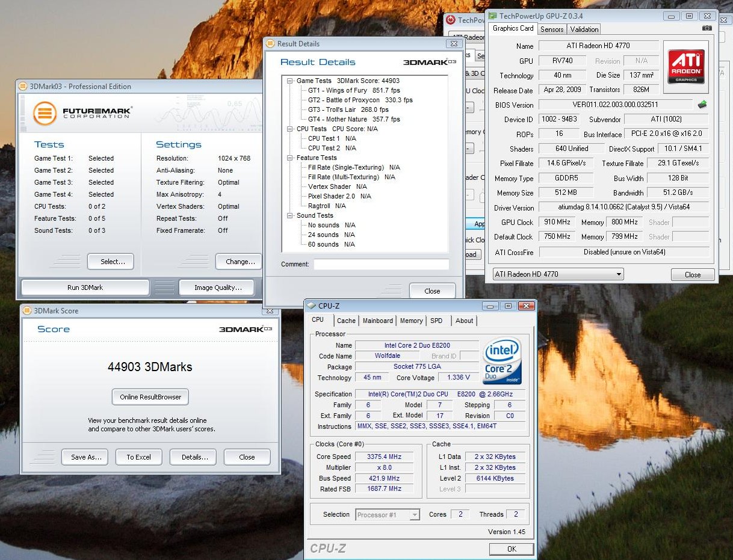This screenshot has width=733, height=560.
Task: Click the BIOS Version VER011.022.003.000.032511 field
Action: coord(616,105)
